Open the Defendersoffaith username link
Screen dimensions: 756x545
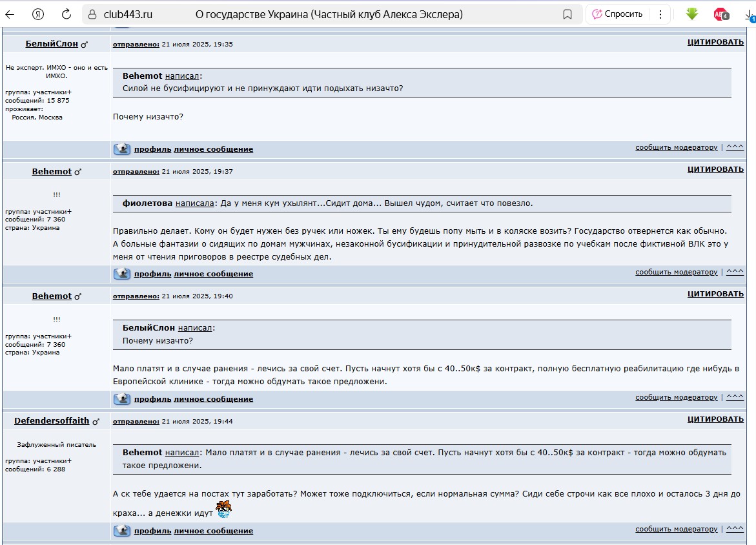point(52,420)
